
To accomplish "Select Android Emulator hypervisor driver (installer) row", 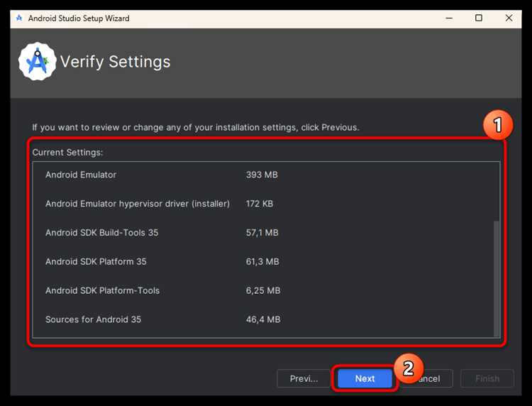I will click(266, 204).
